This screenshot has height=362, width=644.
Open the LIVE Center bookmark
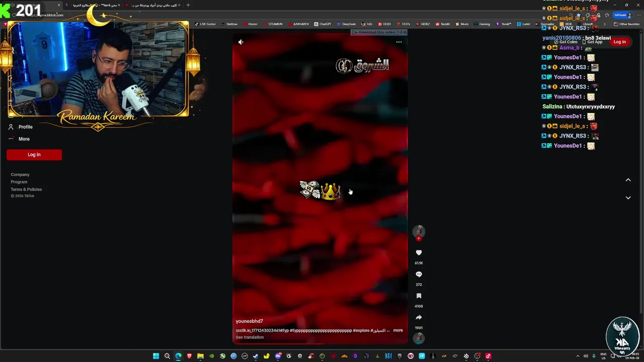tap(205, 24)
